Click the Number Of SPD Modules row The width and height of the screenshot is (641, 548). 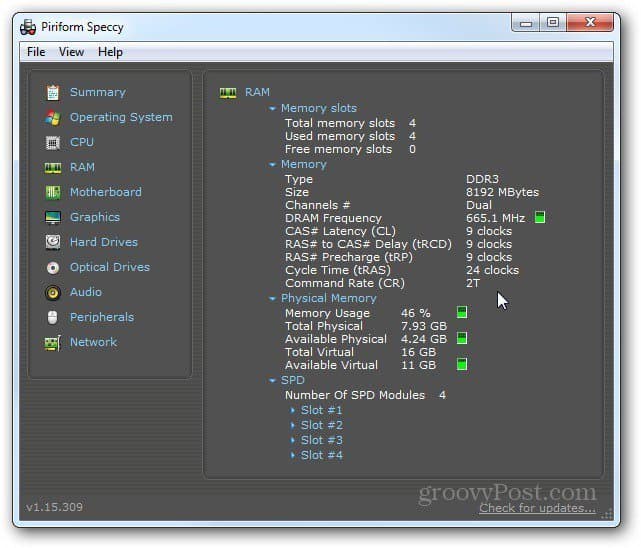pos(365,395)
